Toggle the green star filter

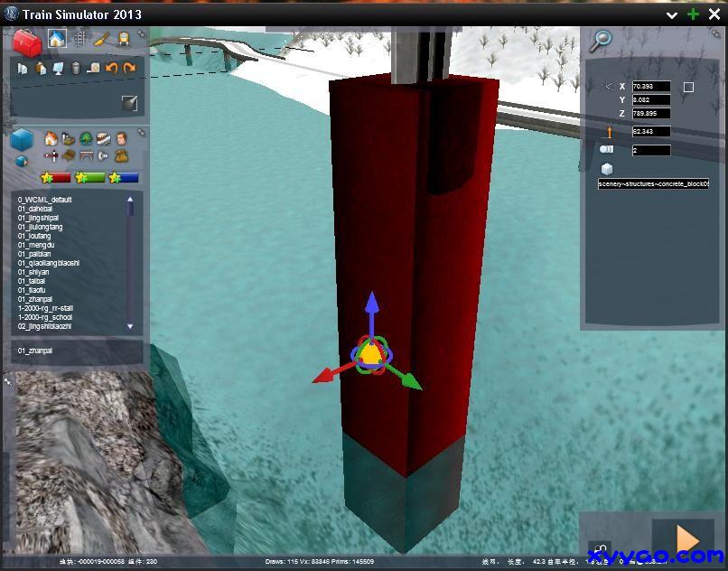pos(90,178)
